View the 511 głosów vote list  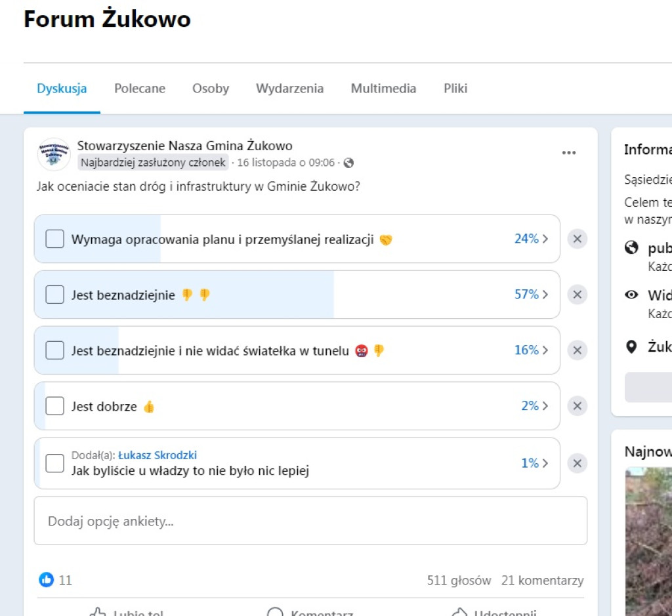pos(459,581)
